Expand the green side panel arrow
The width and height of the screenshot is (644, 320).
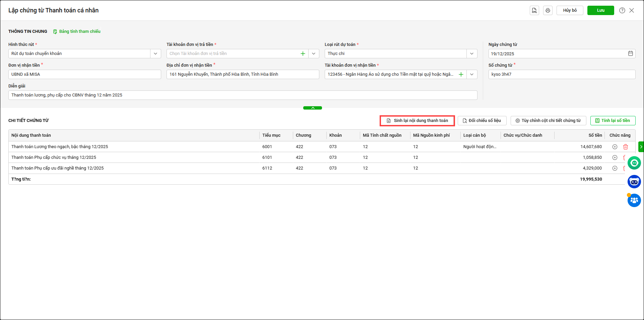click(x=641, y=147)
